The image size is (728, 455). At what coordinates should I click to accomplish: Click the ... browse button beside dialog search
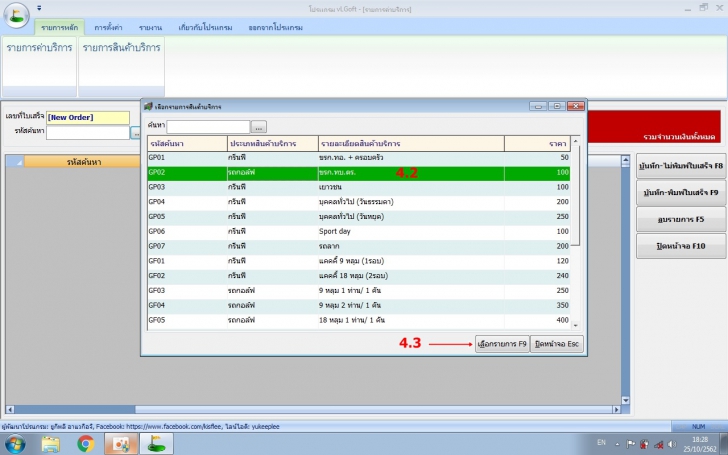pyautogui.click(x=259, y=127)
